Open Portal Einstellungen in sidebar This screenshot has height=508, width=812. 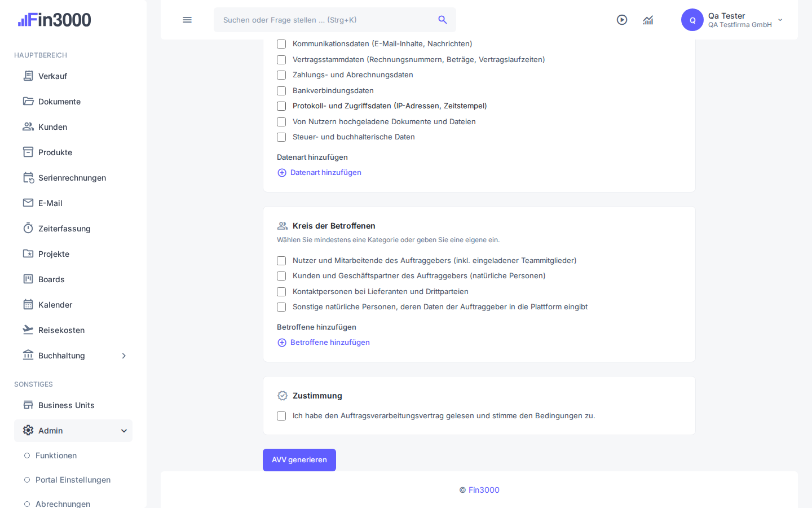tap(73, 480)
